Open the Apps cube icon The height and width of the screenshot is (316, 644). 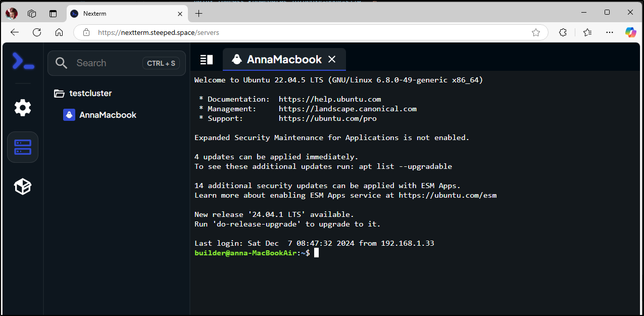point(23,187)
